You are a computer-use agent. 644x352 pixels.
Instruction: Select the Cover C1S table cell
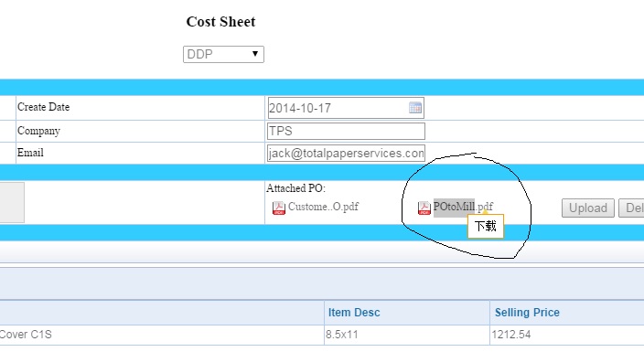click(161, 335)
